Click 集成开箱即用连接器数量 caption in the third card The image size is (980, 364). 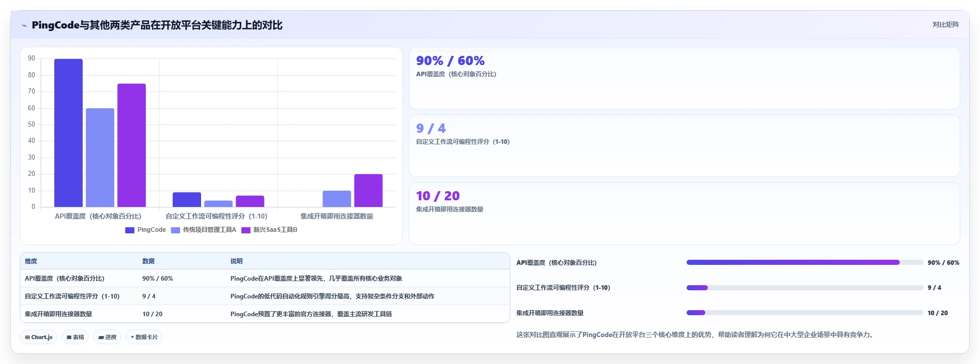tap(449, 209)
